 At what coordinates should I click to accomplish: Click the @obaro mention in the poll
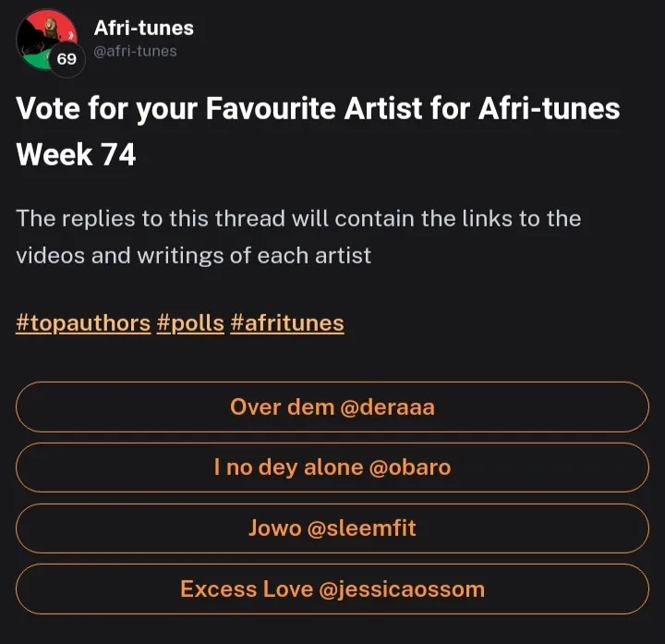[409, 468]
